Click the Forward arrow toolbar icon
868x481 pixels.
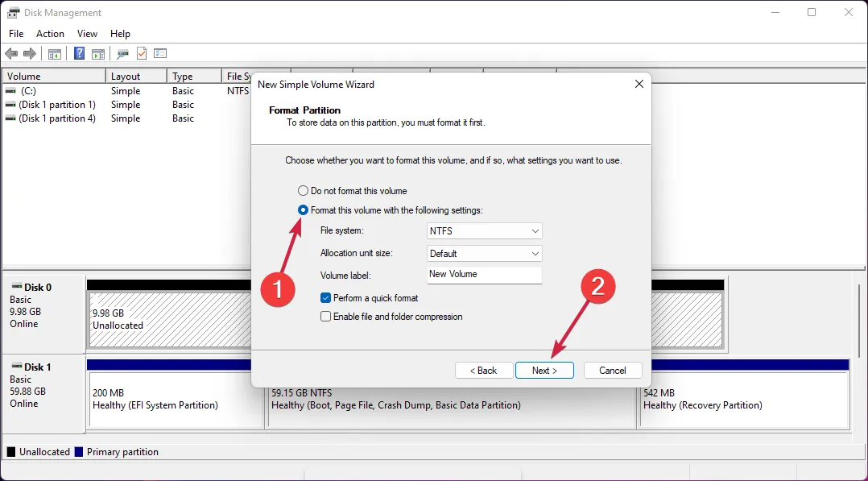pyautogui.click(x=30, y=54)
